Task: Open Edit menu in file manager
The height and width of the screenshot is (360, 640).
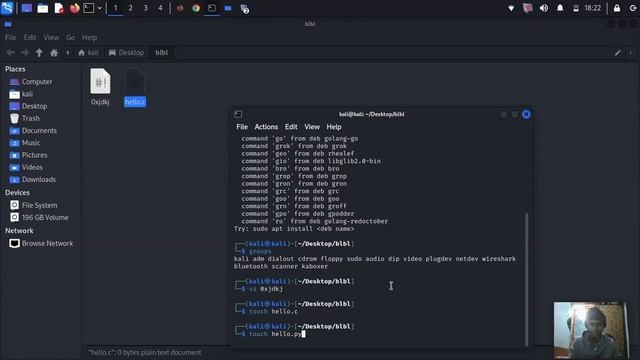Action: click(x=30, y=38)
